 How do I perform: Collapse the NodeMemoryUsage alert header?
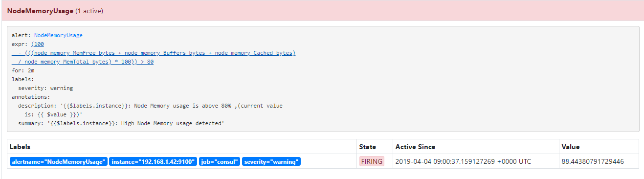point(322,10)
